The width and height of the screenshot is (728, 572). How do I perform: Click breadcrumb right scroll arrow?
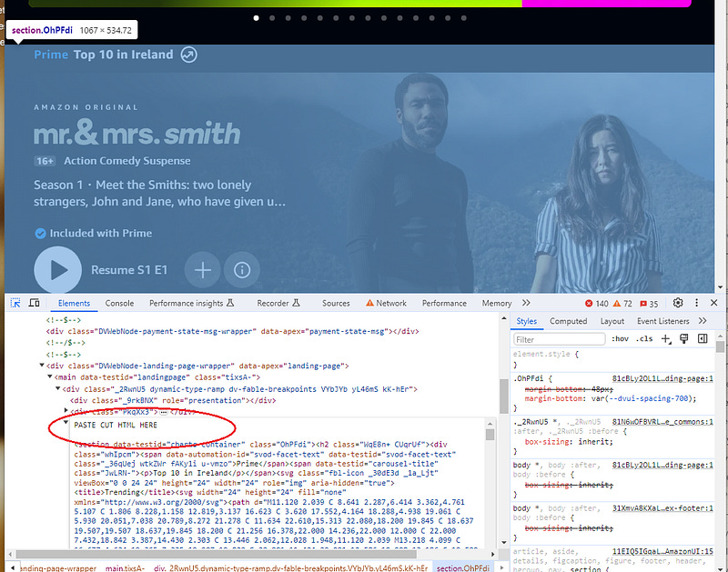tap(501, 567)
